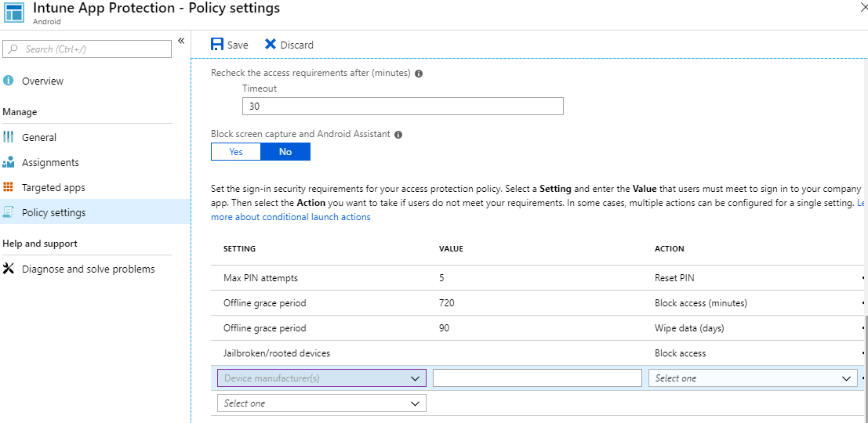Image resolution: width=868 pixels, height=423 pixels.
Task: Click the Discard X icon
Action: click(x=271, y=45)
